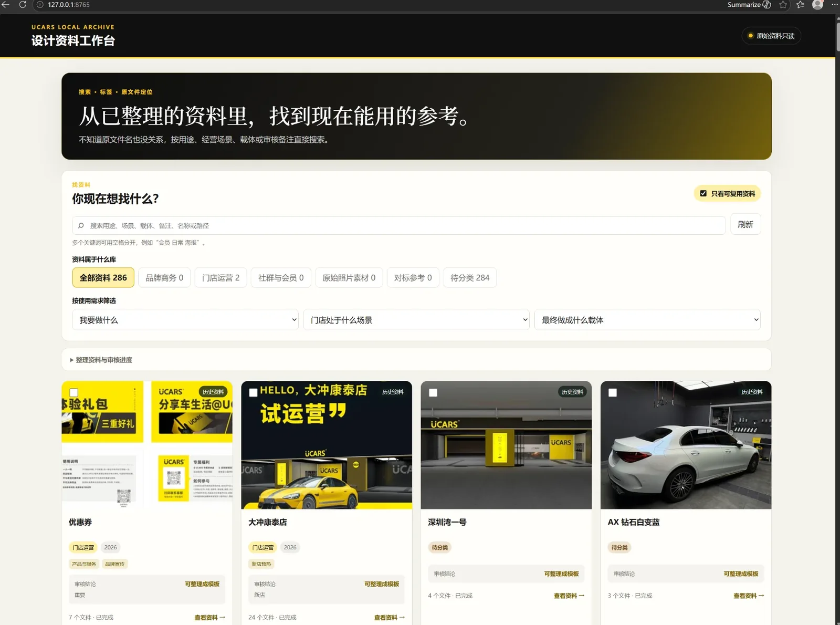Open 查看资料 link on 大冲康泰店 card
Image resolution: width=840 pixels, height=625 pixels.
point(389,618)
